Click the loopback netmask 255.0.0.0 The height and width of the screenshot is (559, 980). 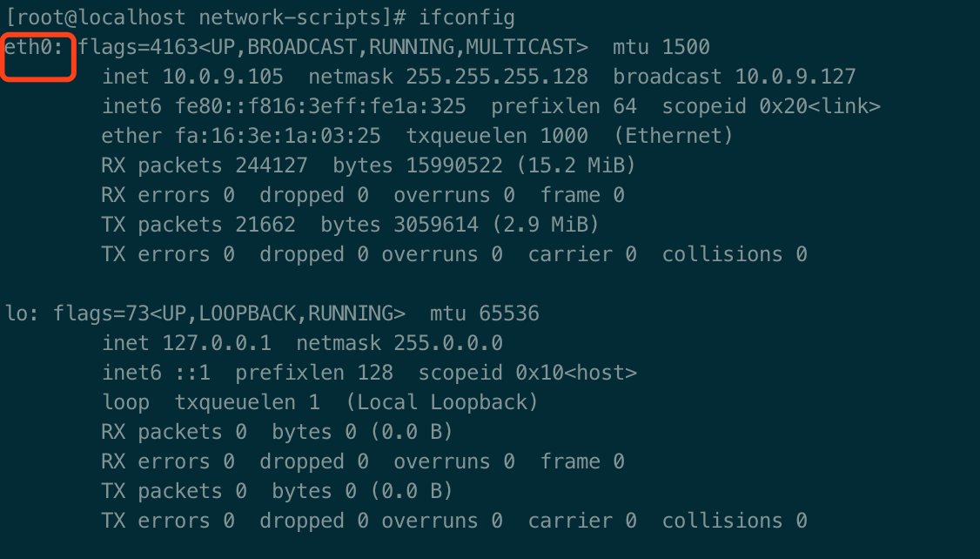tap(454, 343)
